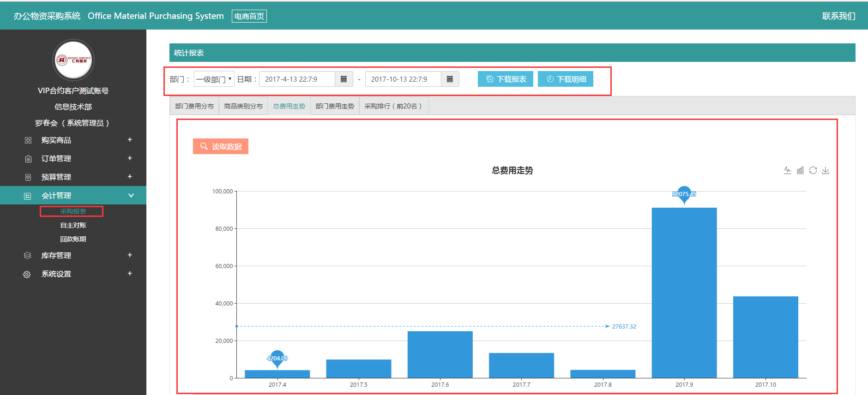Expand the 库存管理 plus sign
Image resolution: width=868 pixels, height=395 pixels.
click(130, 255)
